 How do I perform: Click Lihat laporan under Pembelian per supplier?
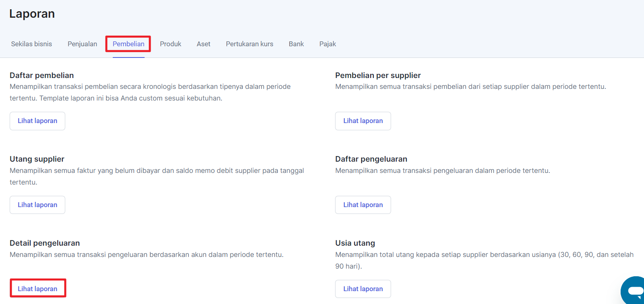coord(363,121)
